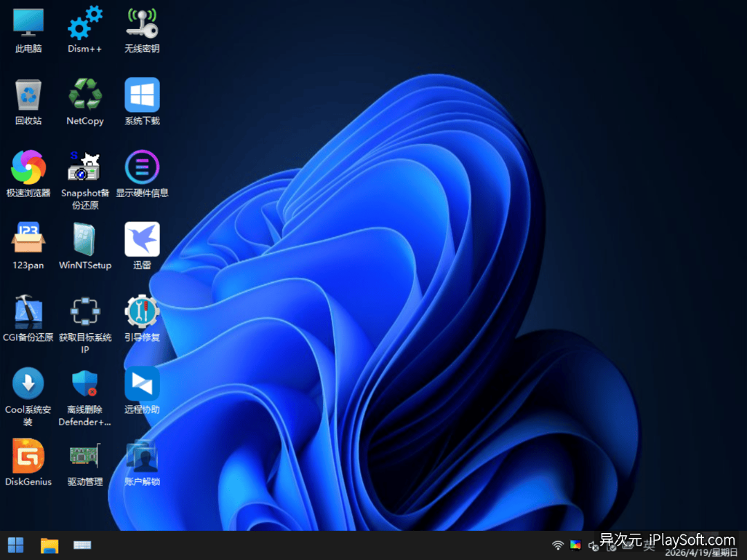The width and height of the screenshot is (747, 560).
Task: Open 此电脑 desktop icon
Action: pyautogui.click(x=28, y=30)
